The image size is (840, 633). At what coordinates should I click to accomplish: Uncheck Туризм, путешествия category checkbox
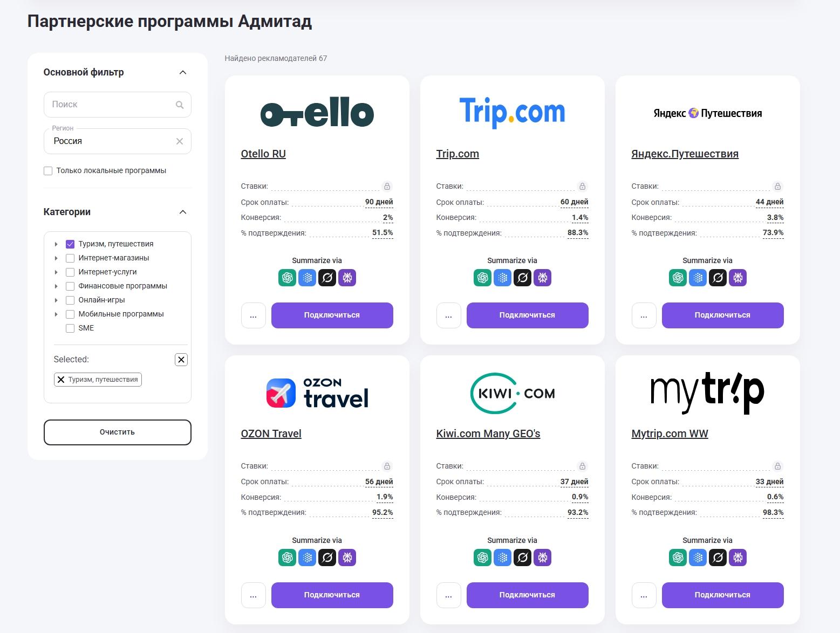(70, 244)
